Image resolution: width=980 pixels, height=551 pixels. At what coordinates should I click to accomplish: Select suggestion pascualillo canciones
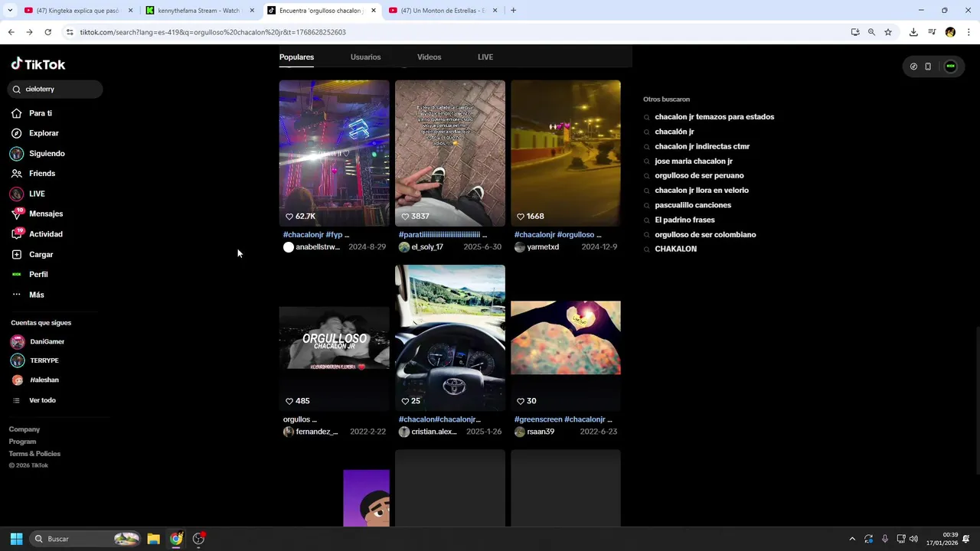(x=693, y=205)
